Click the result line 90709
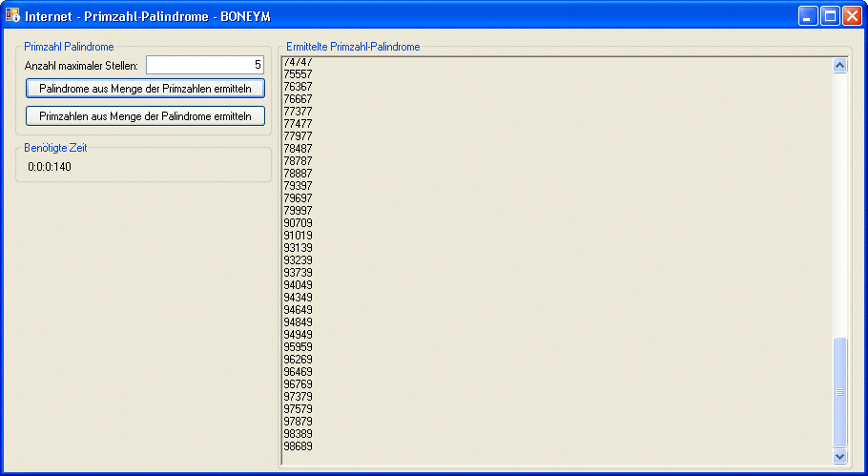The height and width of the screenshot is (476, 868). point(299,223)
